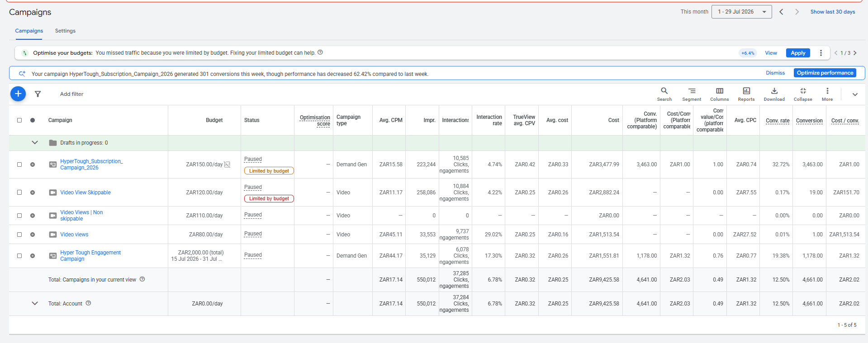Show next recommendation card arrow
Image resolution: width=868 pixels, height=343 pixels.
pyautogui.click(x=855, y=53)
